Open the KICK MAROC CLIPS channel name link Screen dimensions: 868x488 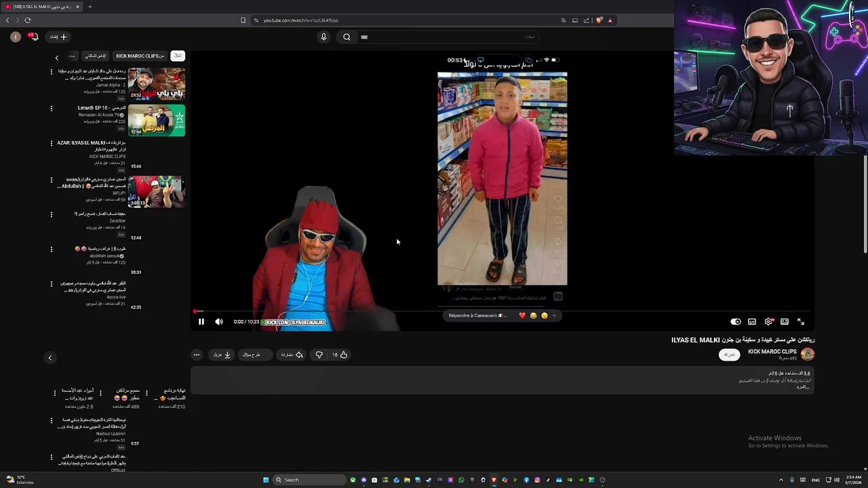(x=772, y=352)
